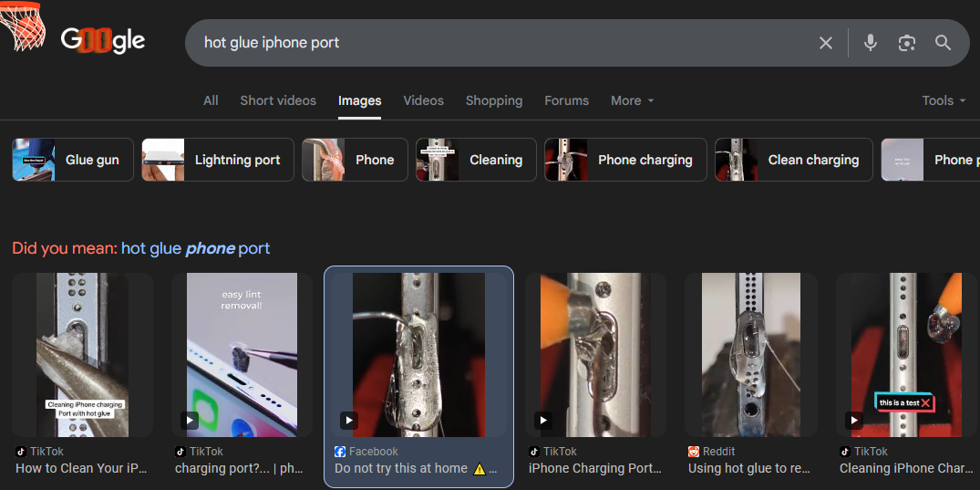Image resolution: width=980 pixels, height=490 pixels.
Task: Open the Facebook hot glue port thumbnail
Action: point(418,355)
